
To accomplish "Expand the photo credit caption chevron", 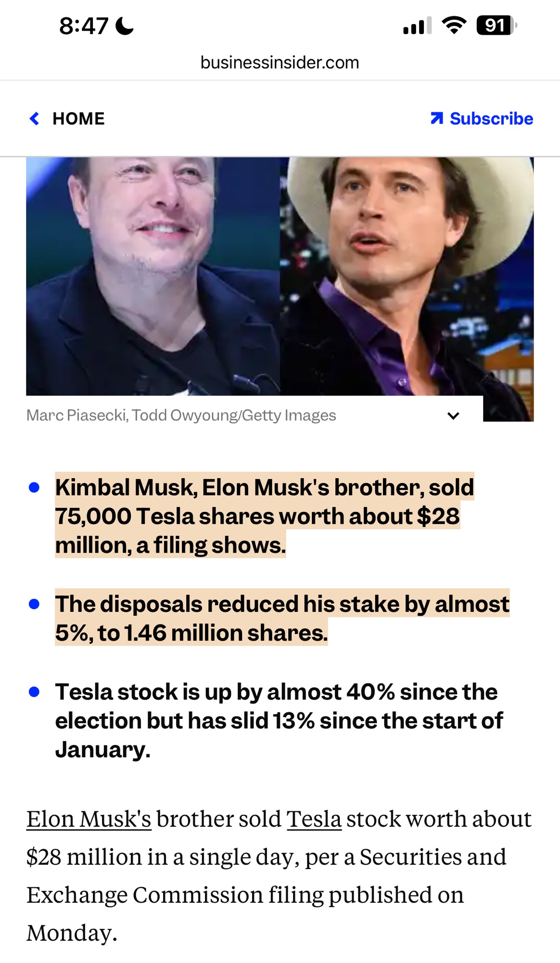I will pos(453,416).
